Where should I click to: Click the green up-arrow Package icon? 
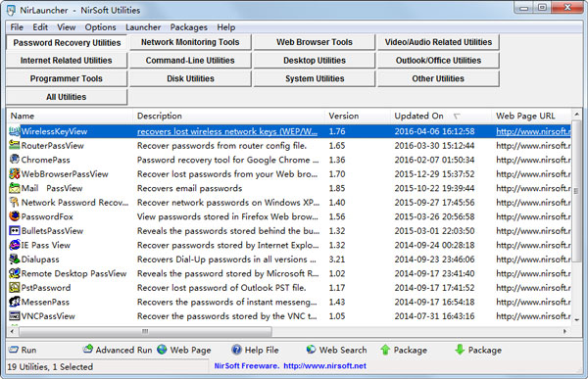(385, 351)
